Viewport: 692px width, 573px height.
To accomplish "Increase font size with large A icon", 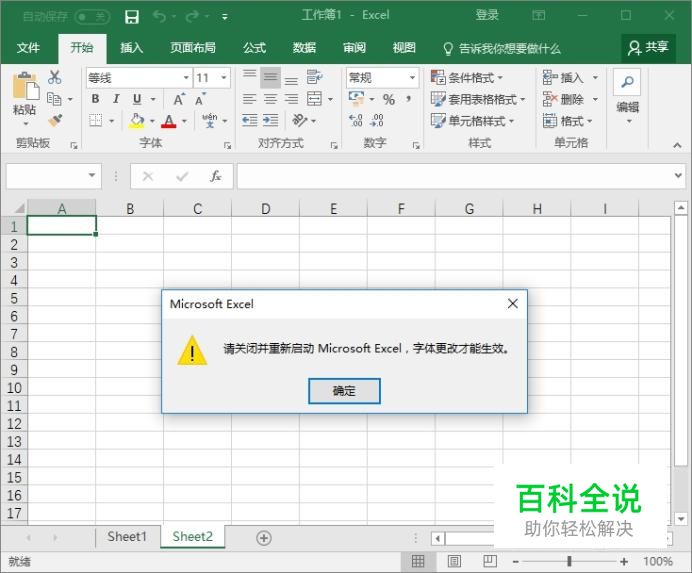I will pyautogui.click(x=179, y=99).
